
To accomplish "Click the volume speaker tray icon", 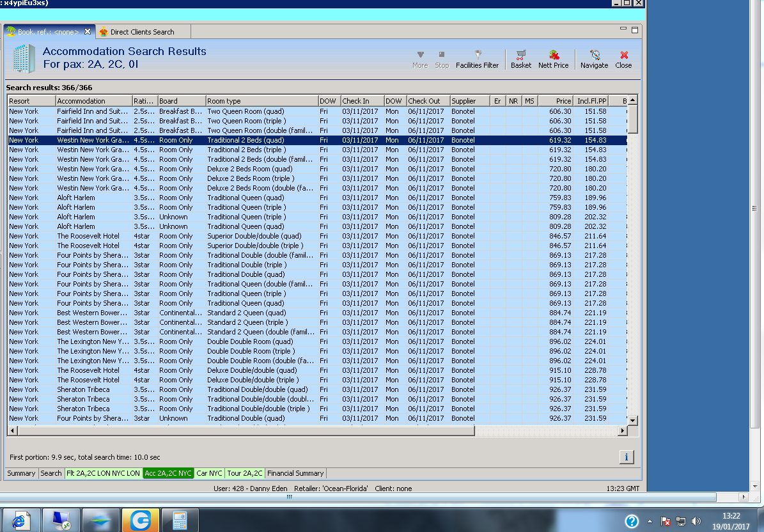I will 696,521.
